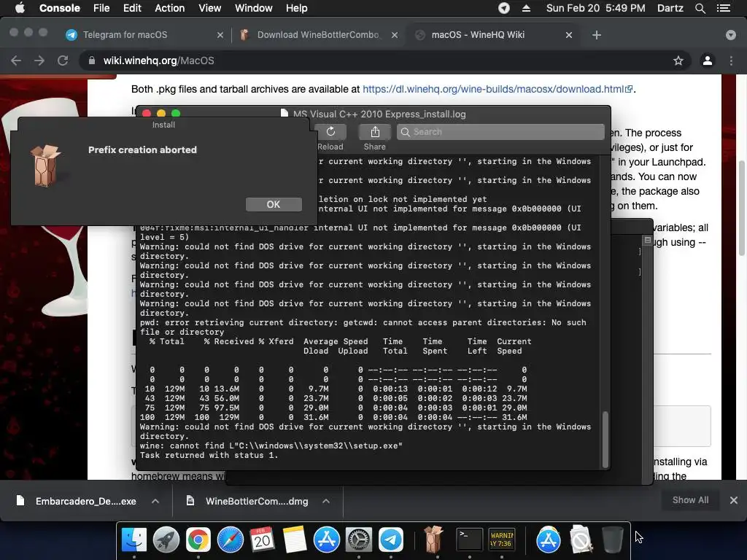Open Calendar from the Dock
Screen dimensions: 747x560
262,540
